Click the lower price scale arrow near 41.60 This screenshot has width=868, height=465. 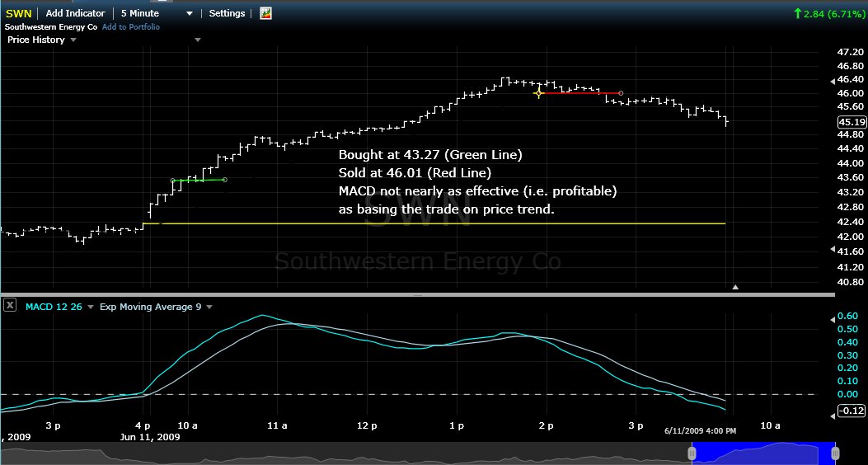coord(833,250)
